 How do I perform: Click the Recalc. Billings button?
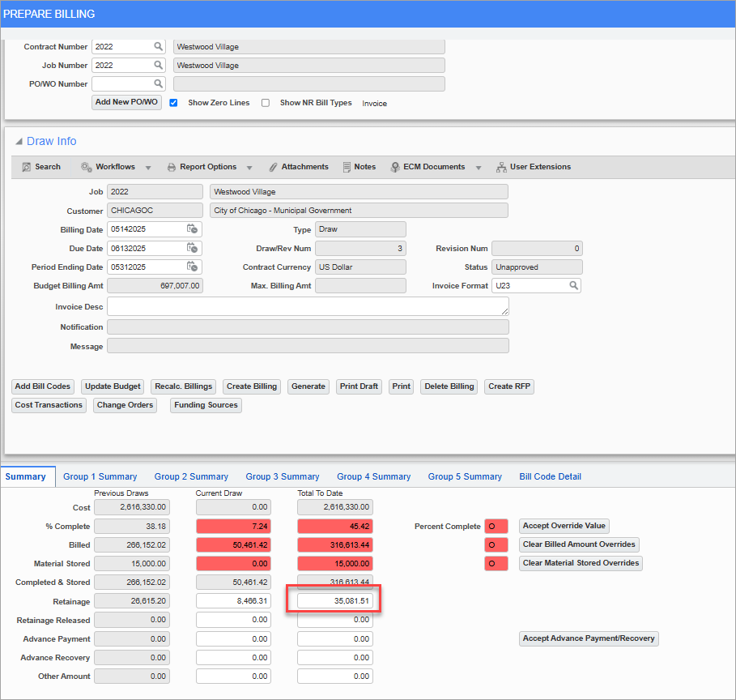(183, 386)
